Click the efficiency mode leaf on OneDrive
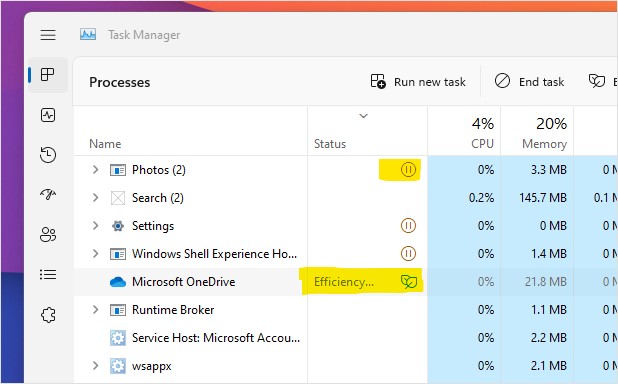The height and width of the screenshot is (384, 618). coord(409,281)
